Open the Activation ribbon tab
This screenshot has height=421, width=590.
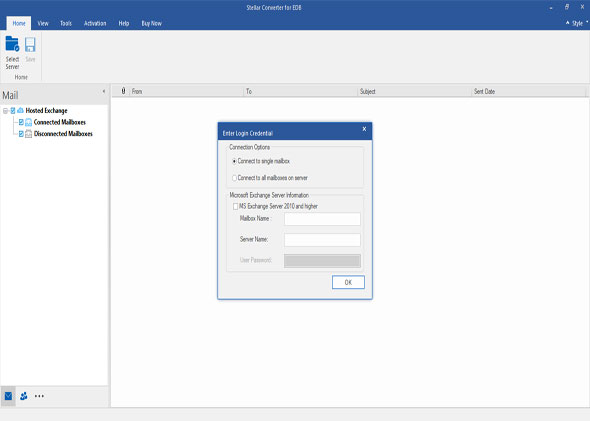click(x=95, y=23)
